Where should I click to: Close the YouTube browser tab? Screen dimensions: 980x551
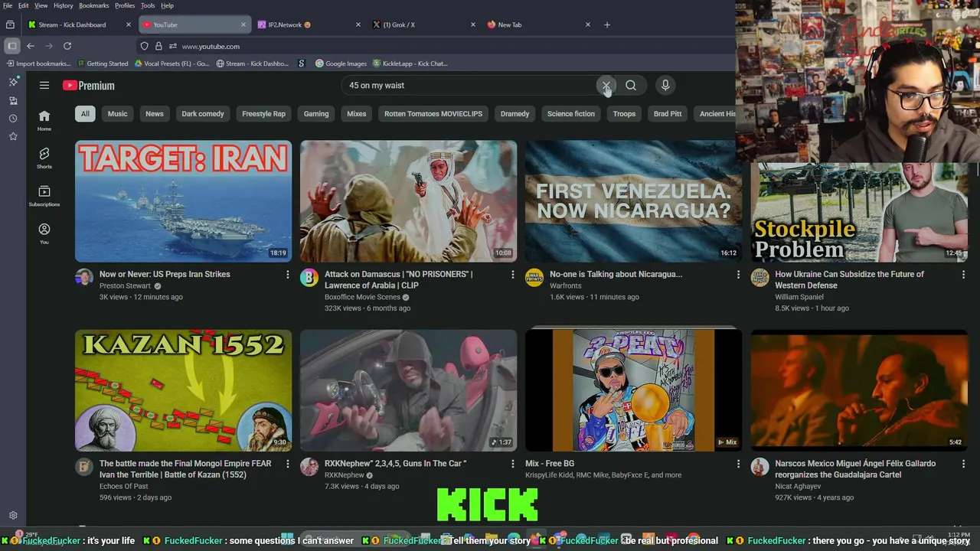click(243, 24)
